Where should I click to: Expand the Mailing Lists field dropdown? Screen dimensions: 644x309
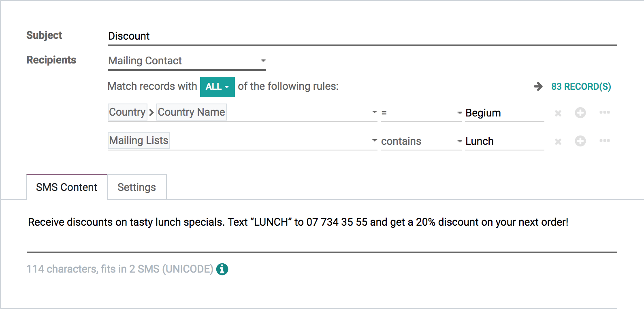click(x=373, y=141)
